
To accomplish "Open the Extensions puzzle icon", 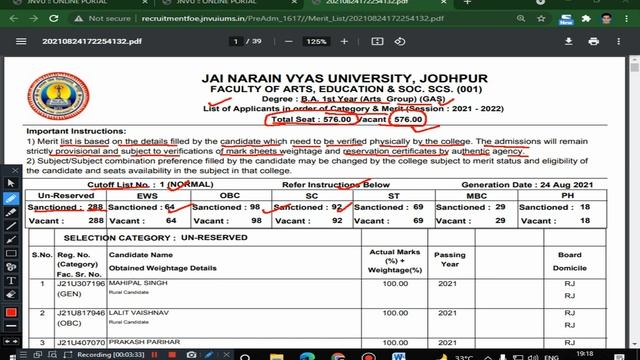I will pyautogui.click(x=586, y=19).
